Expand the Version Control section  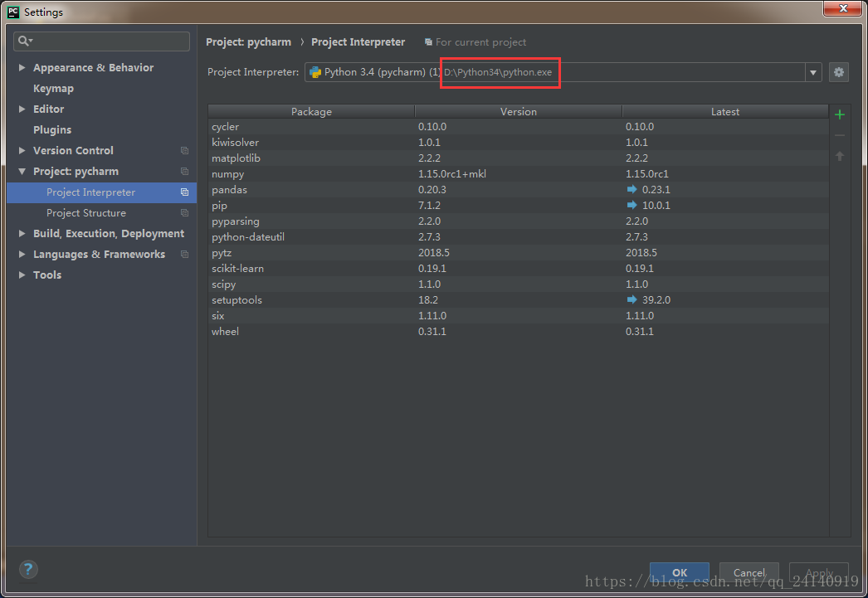click(22, 150)
